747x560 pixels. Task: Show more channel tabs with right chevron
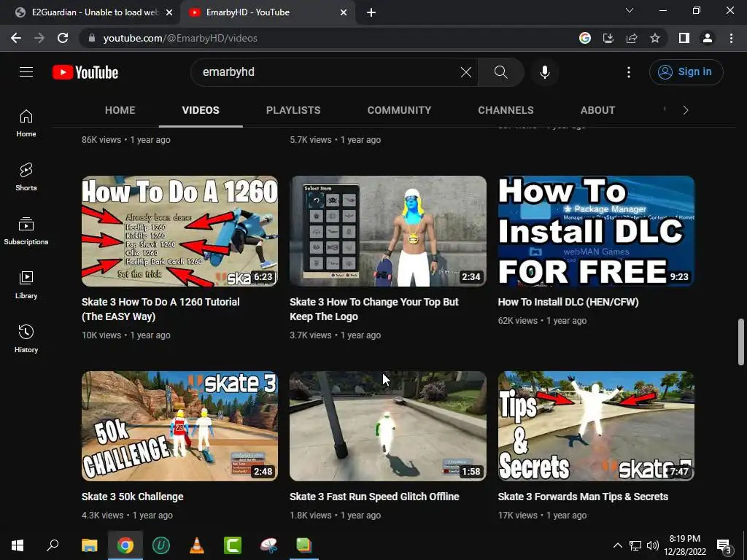[x=686, y=110]
